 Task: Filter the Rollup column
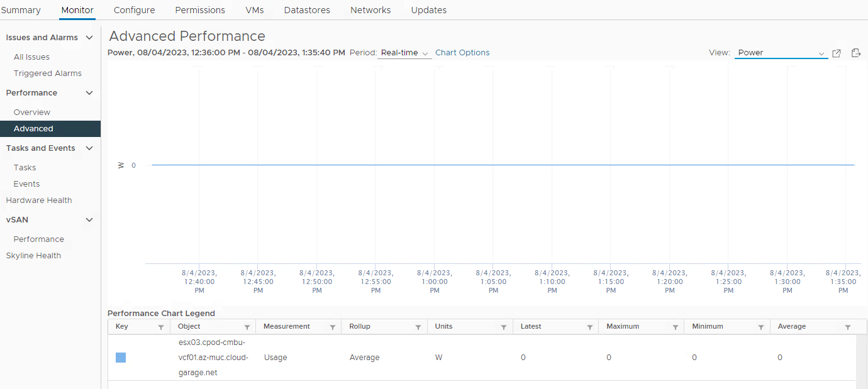tap(418, 327)
